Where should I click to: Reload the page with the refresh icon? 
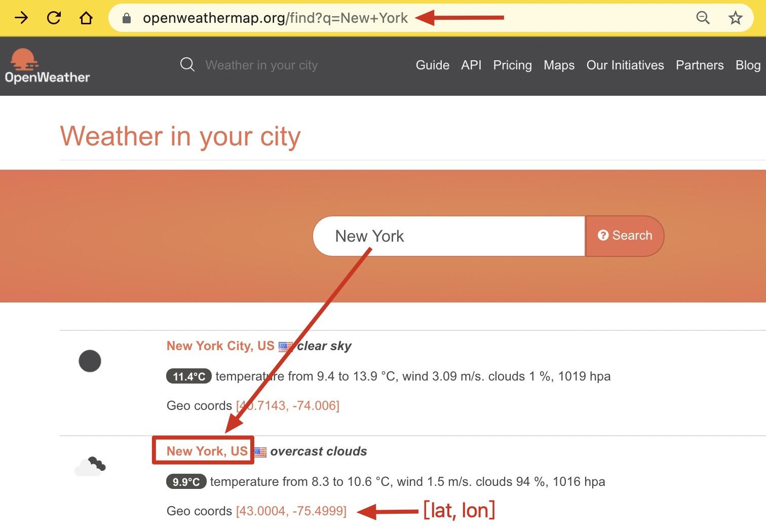coord(54,18)
